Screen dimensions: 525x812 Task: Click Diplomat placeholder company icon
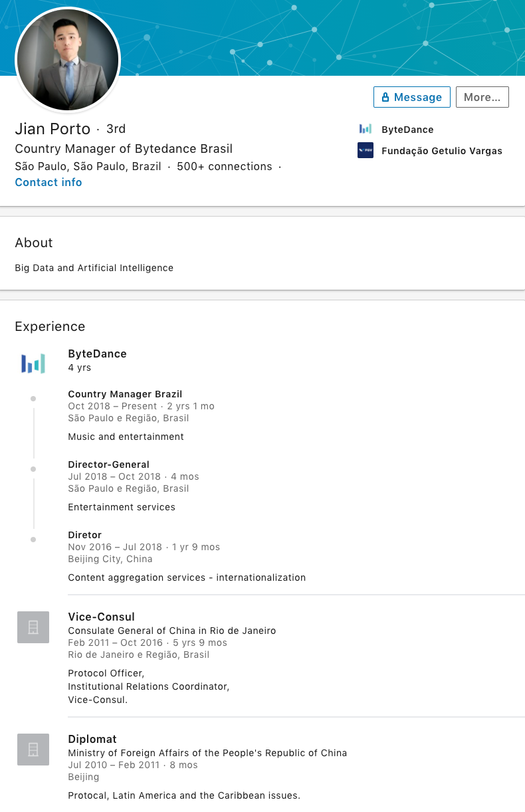33,750
